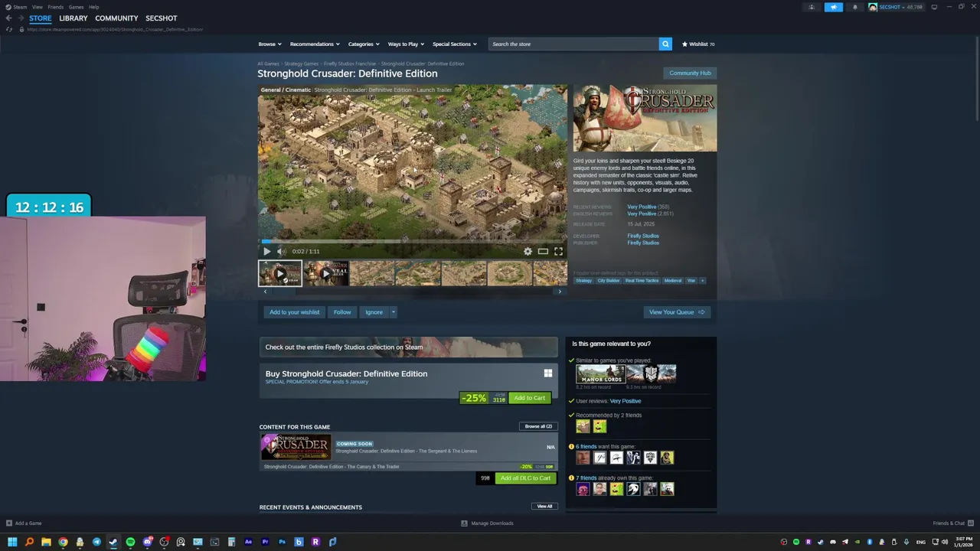Viewport: 980px width, 551px height.
Task: Select the Strategy tag
Action: tap(583, 281)
